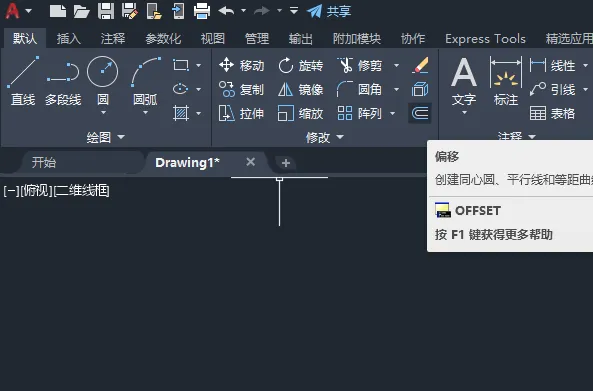Viewport: 593px width, 391px height.
Task: Expand the 修改 Modify panel
Action: tap(324, 137)
